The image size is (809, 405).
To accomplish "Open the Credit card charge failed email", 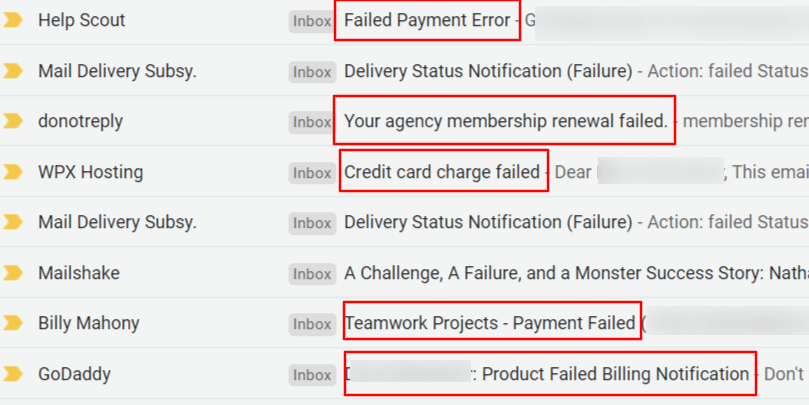I will pyautogui.click(x=442, y=172).
